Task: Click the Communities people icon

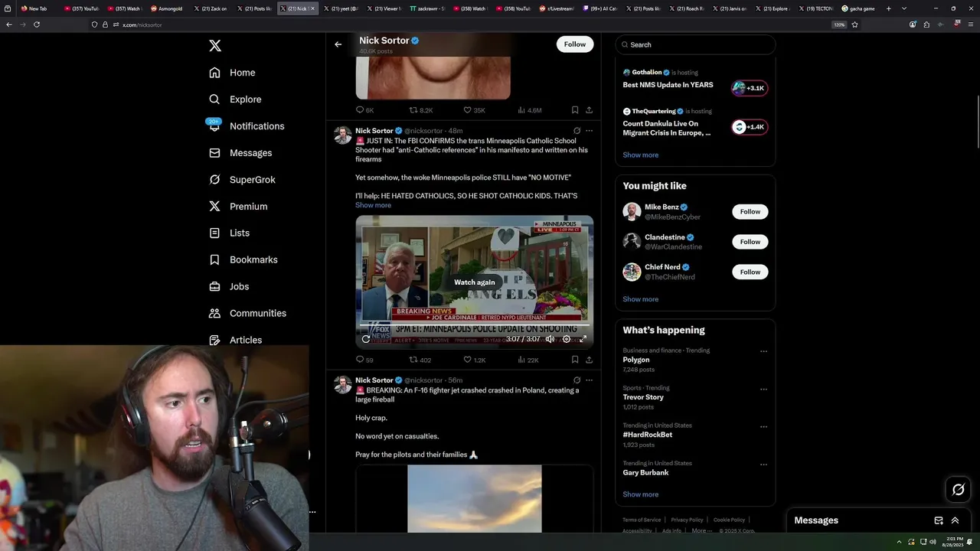Action: 214,313
